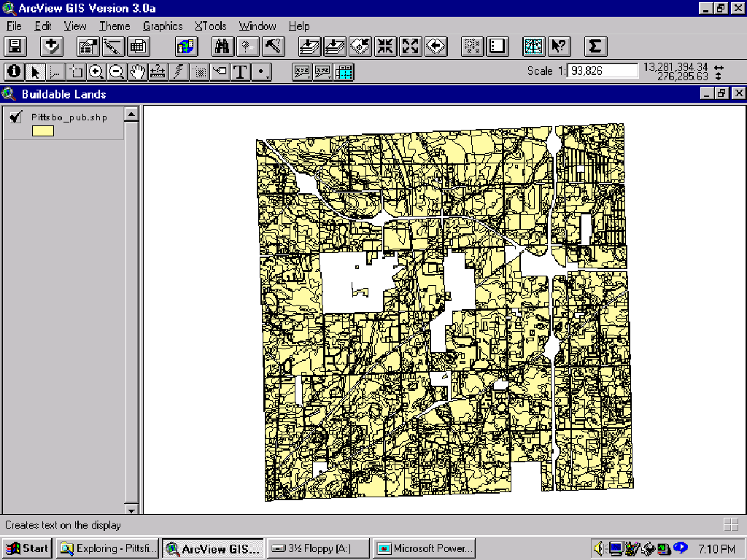Image resolution: width=747 pixels, height=560 pixels.
Task: Maximize the Buildable Lands view window
Action: (x=722, y=93)
